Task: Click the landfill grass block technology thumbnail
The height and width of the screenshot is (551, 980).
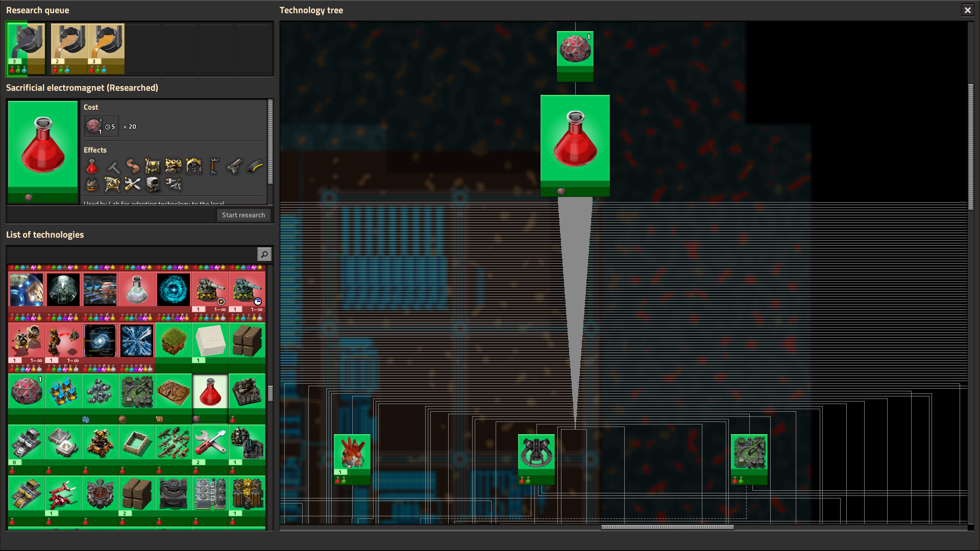Action: 173,341
